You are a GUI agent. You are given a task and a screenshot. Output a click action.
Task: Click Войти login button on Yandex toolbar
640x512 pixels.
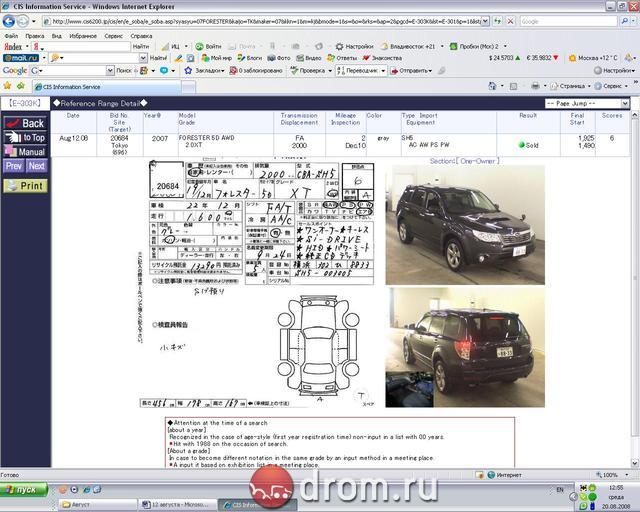pos(208,46)
